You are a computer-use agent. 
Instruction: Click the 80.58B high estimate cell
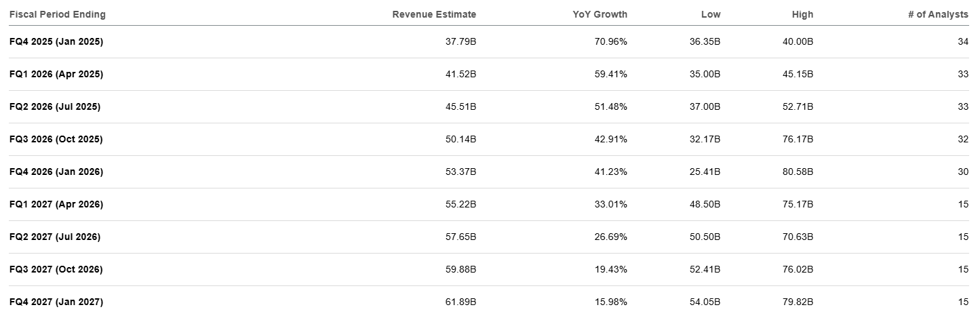pyautogui.click(x=798, y=172)
